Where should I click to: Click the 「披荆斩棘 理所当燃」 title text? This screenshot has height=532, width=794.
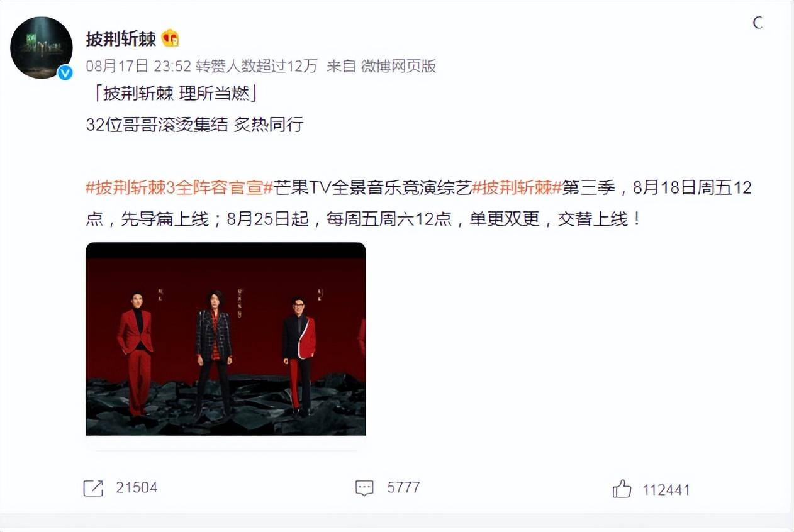(174, 94)
